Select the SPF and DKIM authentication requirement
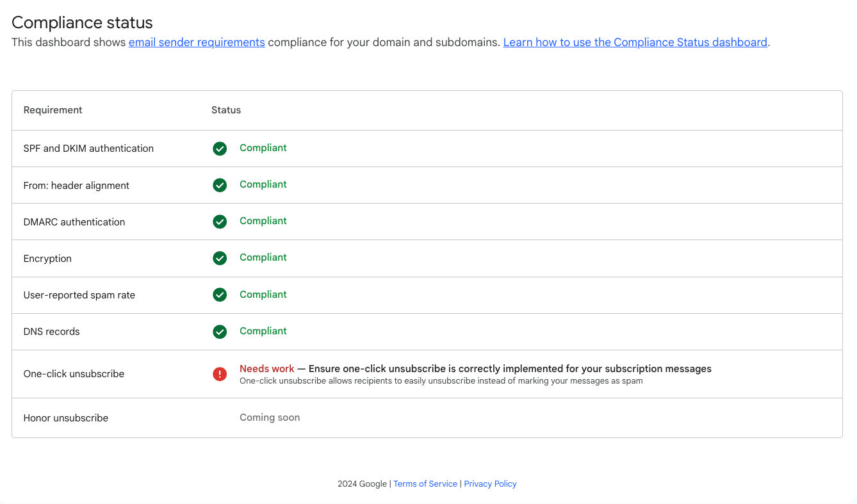Image resolution: width=857 pixels, height=504 pixels. point(88,148)
